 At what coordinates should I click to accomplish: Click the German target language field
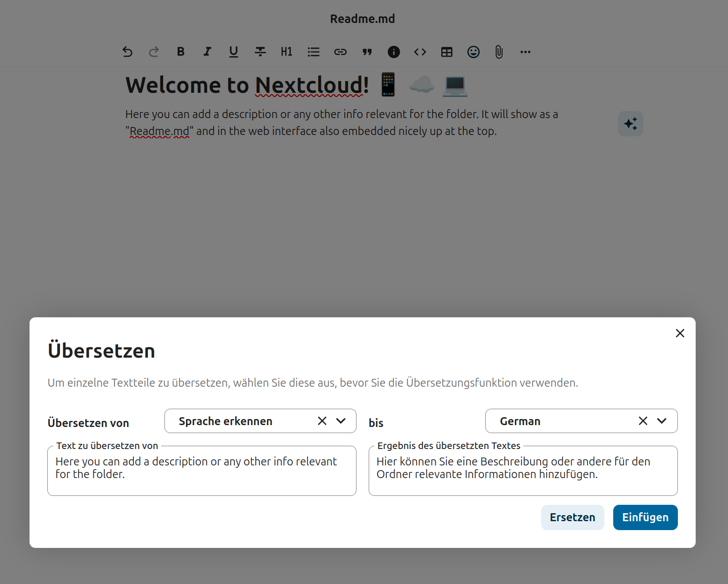click(x=581, y=421)
